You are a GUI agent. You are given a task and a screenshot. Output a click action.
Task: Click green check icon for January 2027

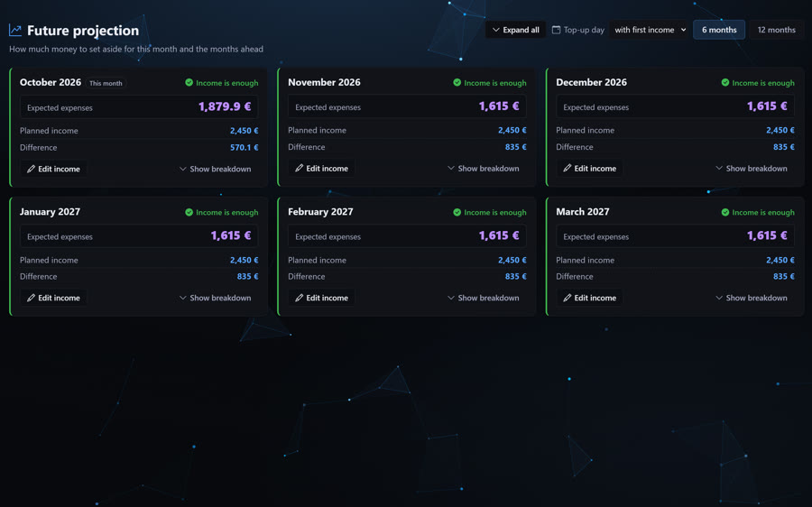click(189, 212)
